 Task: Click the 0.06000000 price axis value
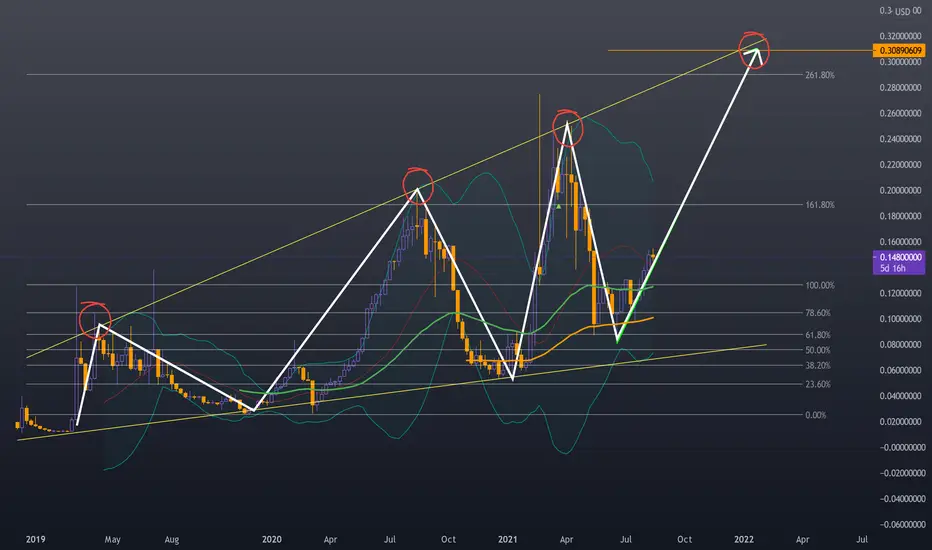[900, 370]
